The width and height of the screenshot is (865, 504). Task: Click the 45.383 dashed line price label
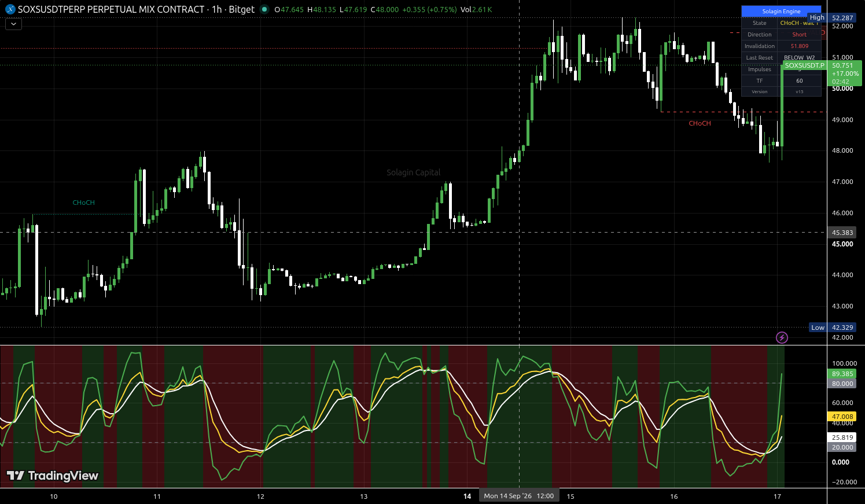click(842, 233)
